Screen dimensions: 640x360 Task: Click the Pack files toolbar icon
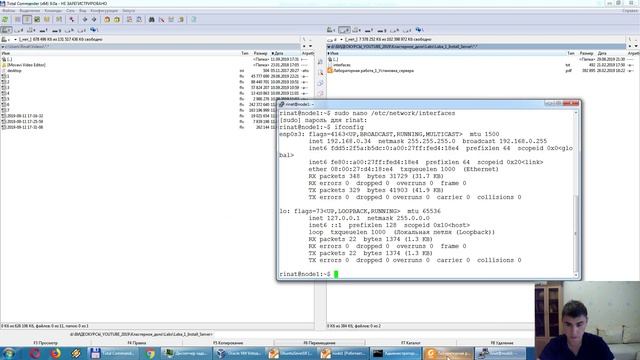click(x=107, y=19)
